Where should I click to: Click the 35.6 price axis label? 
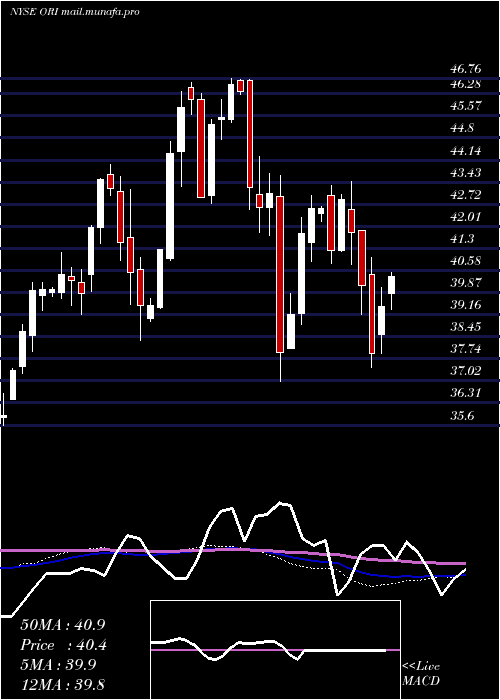[462, 416]
